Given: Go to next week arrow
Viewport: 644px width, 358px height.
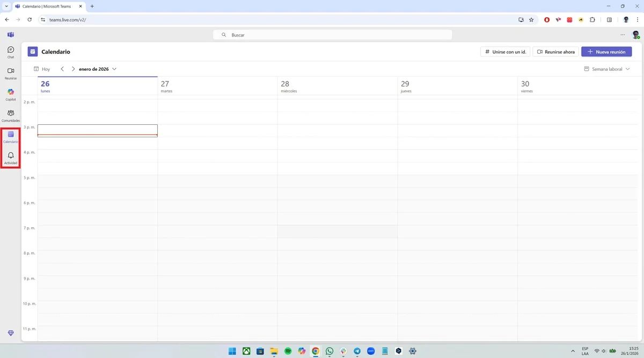Looking at the screenshot, I should [x=73, y=69].
